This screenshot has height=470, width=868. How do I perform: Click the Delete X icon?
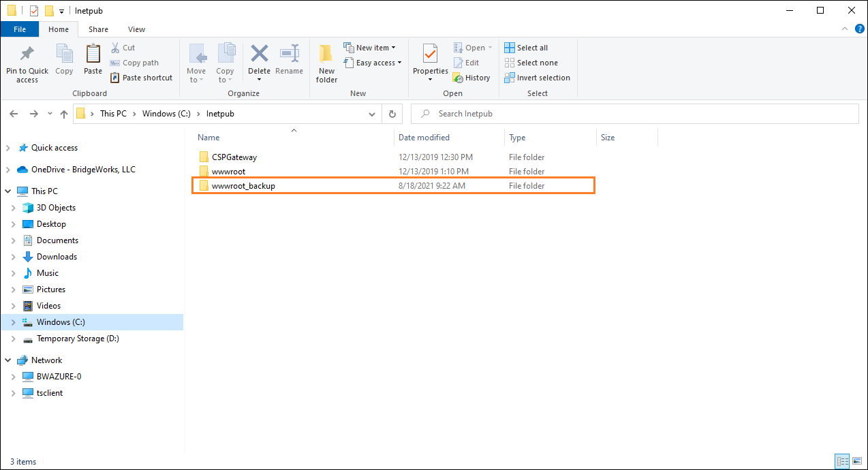point(259,53)
